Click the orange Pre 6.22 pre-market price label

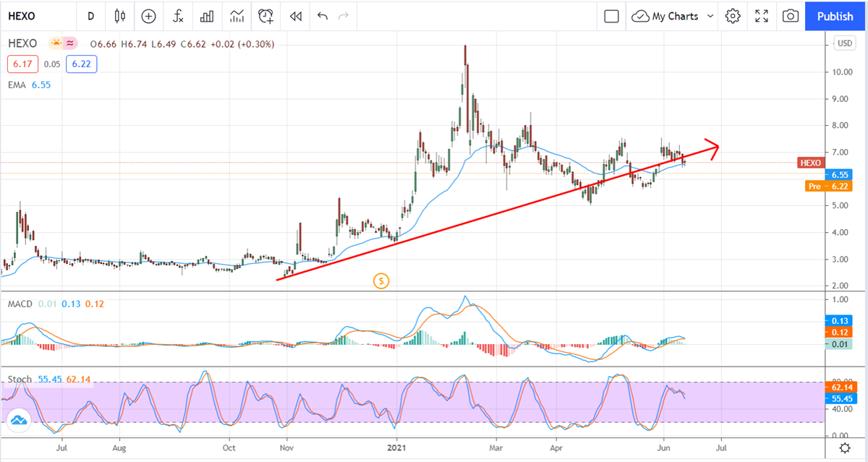pyautogui.click(x=827, y=186)
